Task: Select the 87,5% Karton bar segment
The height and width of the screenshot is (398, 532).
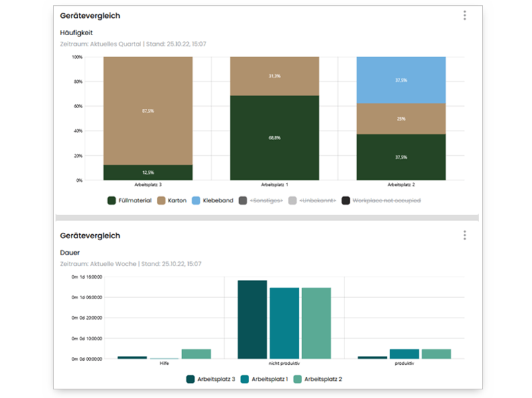Action: click(x=148, y=110)
